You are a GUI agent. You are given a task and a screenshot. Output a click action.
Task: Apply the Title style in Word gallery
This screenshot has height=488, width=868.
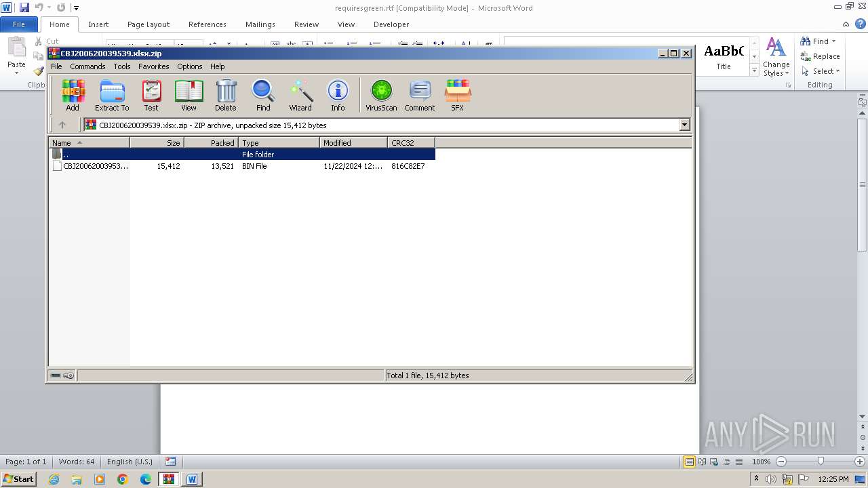pos(724,57)
